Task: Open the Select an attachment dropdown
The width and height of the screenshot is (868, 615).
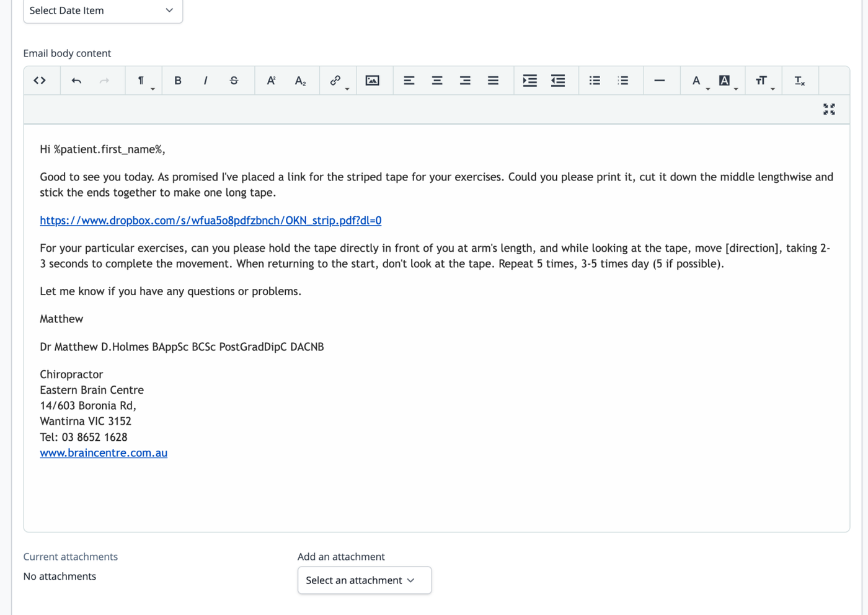Action: pos(365,580)
